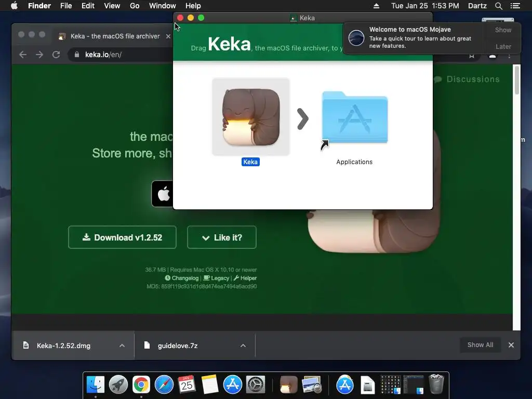Viewport: 532px width, 399px height.
Task: Open the Trash in the dock
Action: point(436,384)
